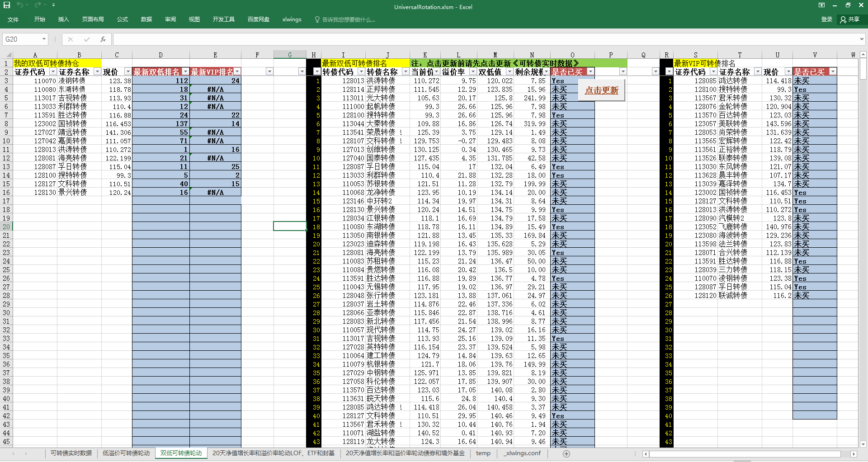This screenshot has width=868, height=462.
Task: Switch to the 低溢价可转债轮动 sheet tab
Action: [x=126, y=453]
